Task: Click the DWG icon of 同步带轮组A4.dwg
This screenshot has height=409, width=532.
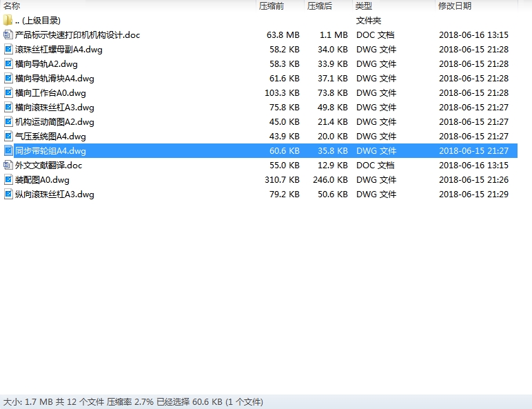Action: pos(8,150)
